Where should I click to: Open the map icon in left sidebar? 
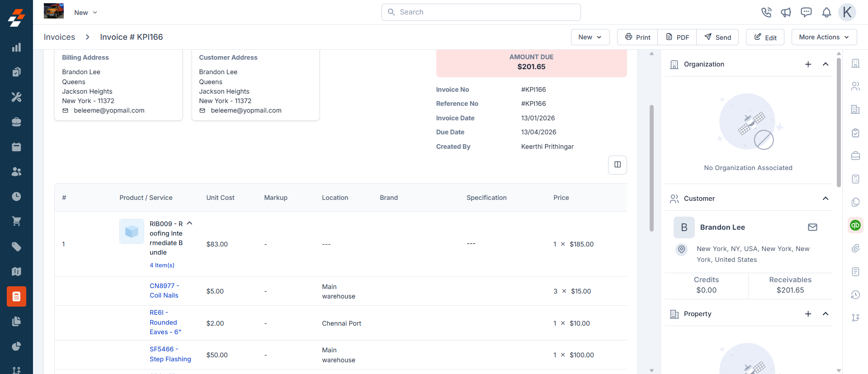pyautogui.click(x=16, y=271)
